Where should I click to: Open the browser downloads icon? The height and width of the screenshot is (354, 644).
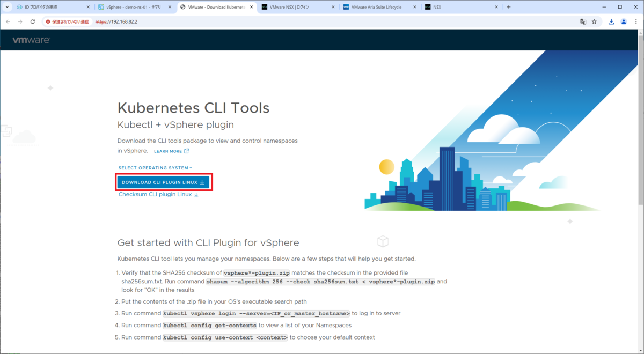tap(611, 22)
